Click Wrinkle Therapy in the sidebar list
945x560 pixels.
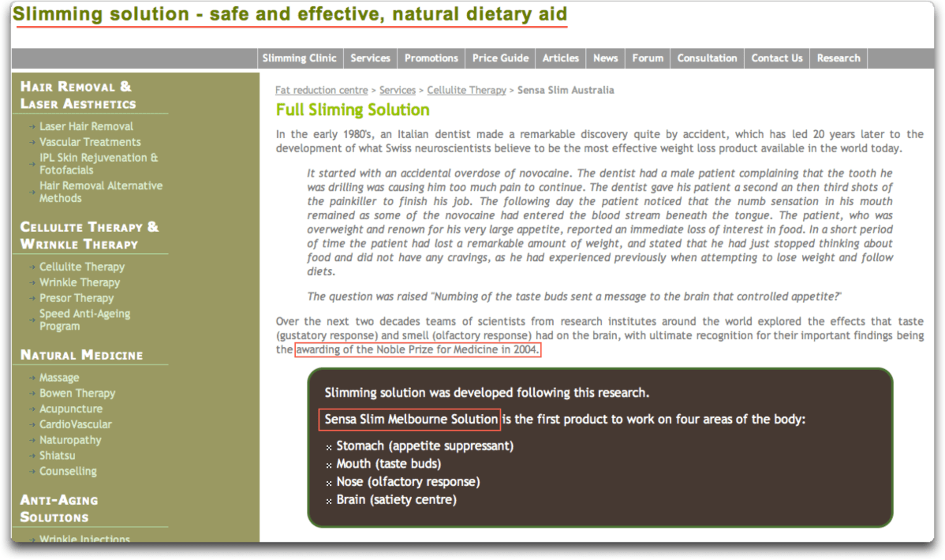80,282
